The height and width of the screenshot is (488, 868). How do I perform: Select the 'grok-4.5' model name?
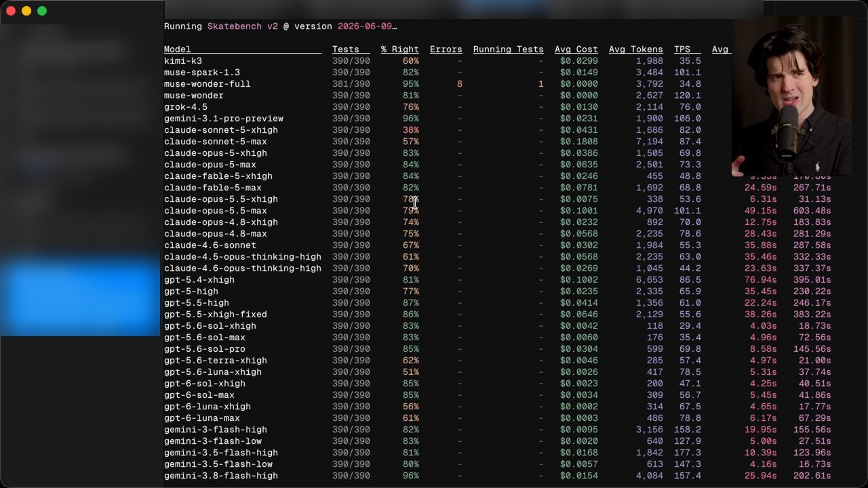pyautogui.click(x=186, y=107)
